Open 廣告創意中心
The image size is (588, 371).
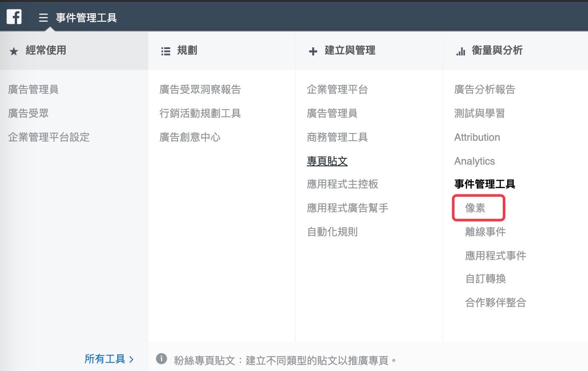pos(190,137)
